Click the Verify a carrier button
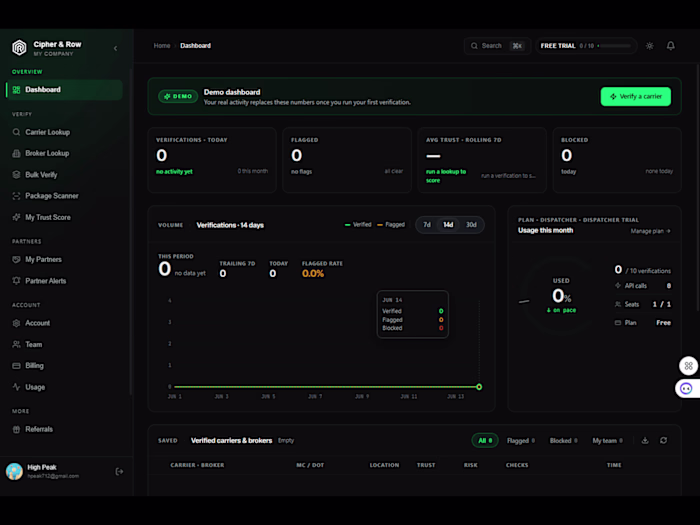Screen dimensions: 700x525 point(636,96)
